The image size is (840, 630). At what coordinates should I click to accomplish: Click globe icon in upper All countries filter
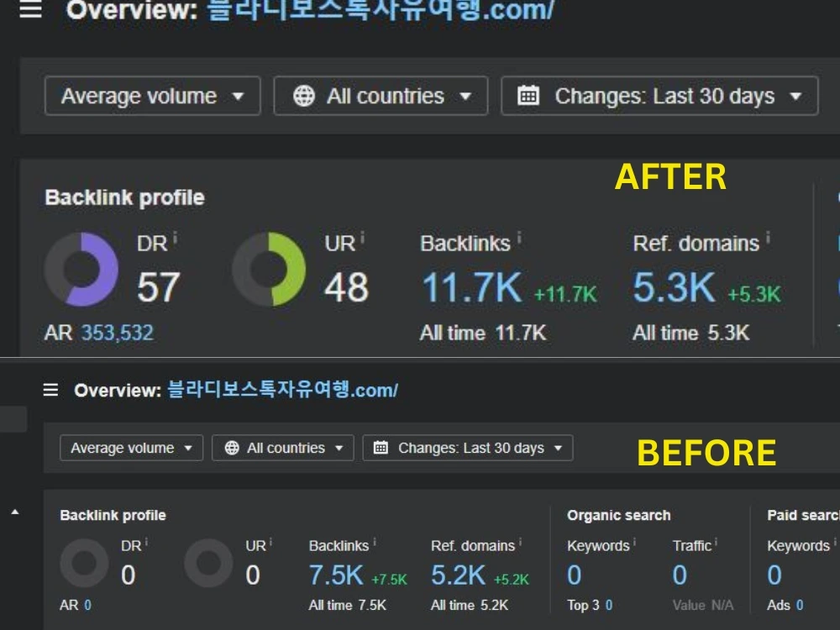[x=304, y=97]
